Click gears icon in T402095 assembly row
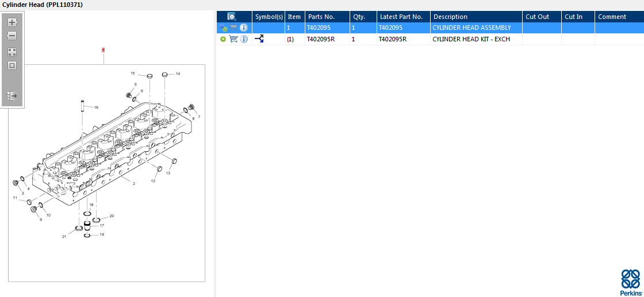644x297 pixels. (x=223, y=28)
